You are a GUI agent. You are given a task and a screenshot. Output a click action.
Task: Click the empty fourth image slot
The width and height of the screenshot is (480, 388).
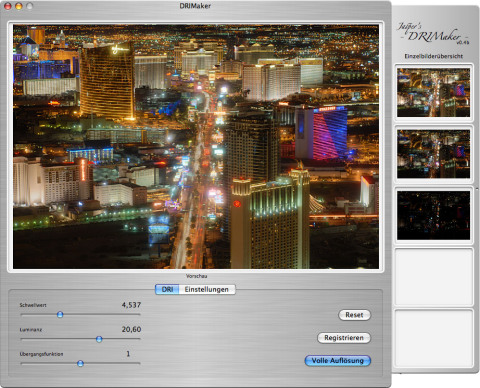[434, 277]
